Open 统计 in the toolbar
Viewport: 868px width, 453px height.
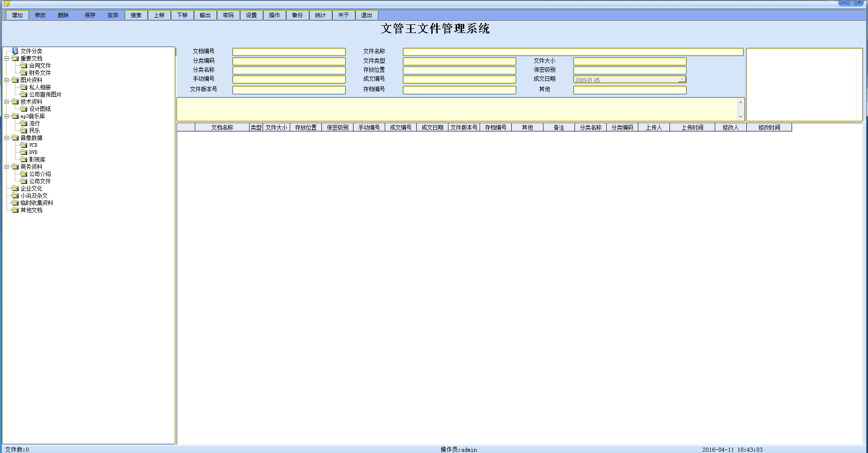[x=320, y=15]
